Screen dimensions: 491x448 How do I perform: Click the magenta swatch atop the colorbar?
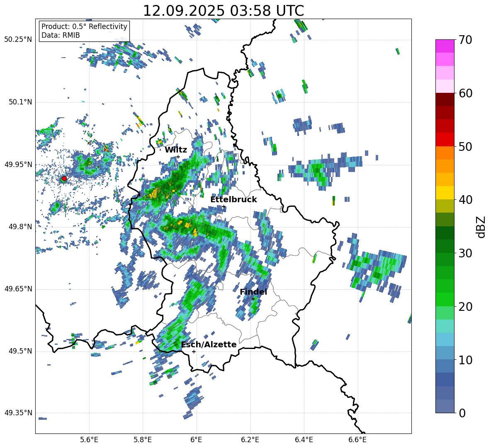click(445, 46)
